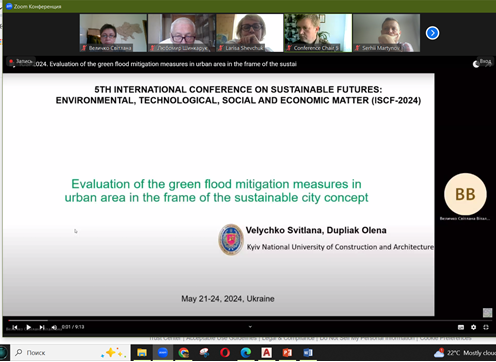Switch to Zoom in the taskbar
Screen dimensions: 496x362
(163, 353)
